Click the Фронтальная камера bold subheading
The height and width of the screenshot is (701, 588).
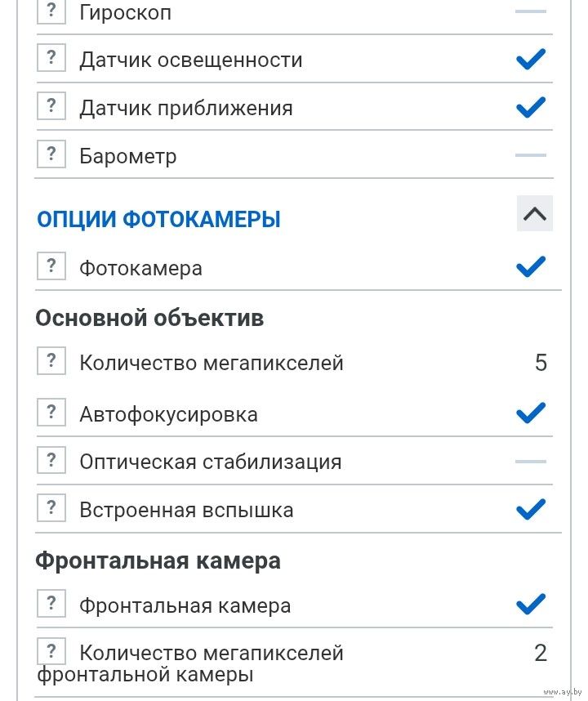pyautogui.click(x=158, y=560)
